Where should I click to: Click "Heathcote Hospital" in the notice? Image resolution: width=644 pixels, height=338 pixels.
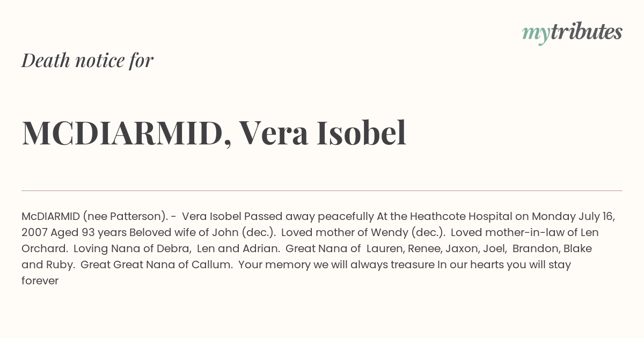[x=462, y=216]
